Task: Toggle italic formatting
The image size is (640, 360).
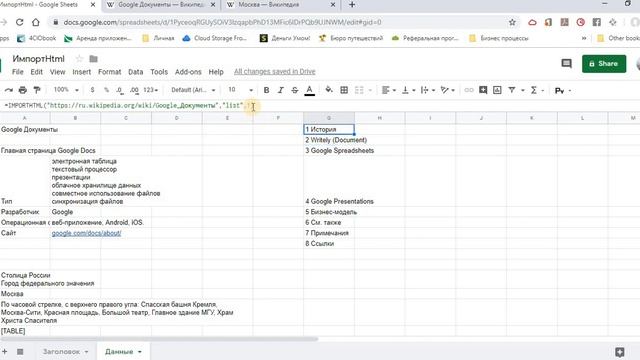Action: pyautogui.click(x=280, y=90)
